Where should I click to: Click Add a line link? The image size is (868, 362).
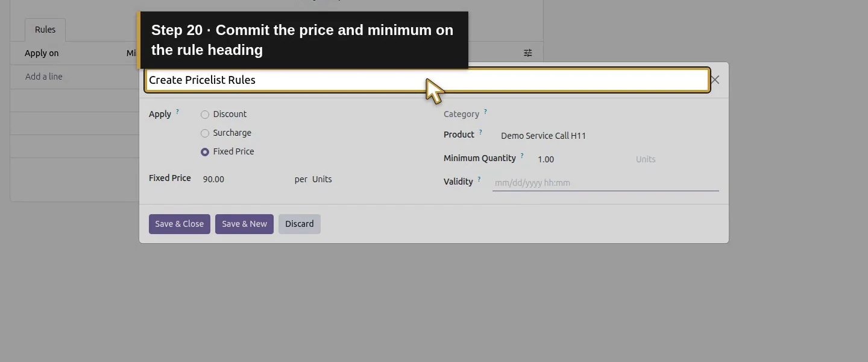coord(44,77)
